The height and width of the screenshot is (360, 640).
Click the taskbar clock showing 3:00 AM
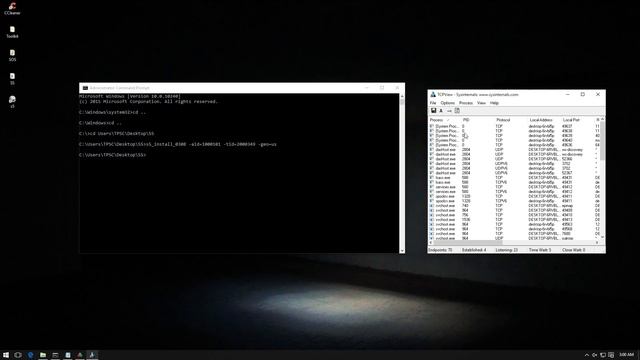[x=627, y=355]
